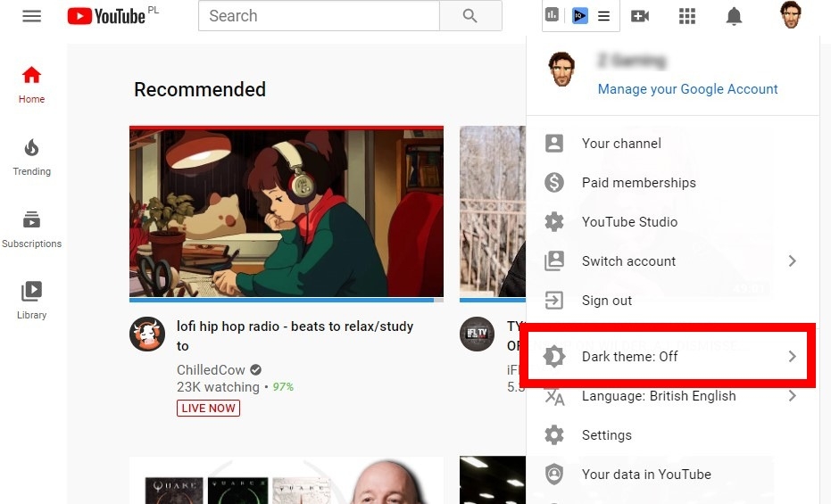The image size is (831, 504).
Task: Open Settings from account menu
Action: click(672, 435)
